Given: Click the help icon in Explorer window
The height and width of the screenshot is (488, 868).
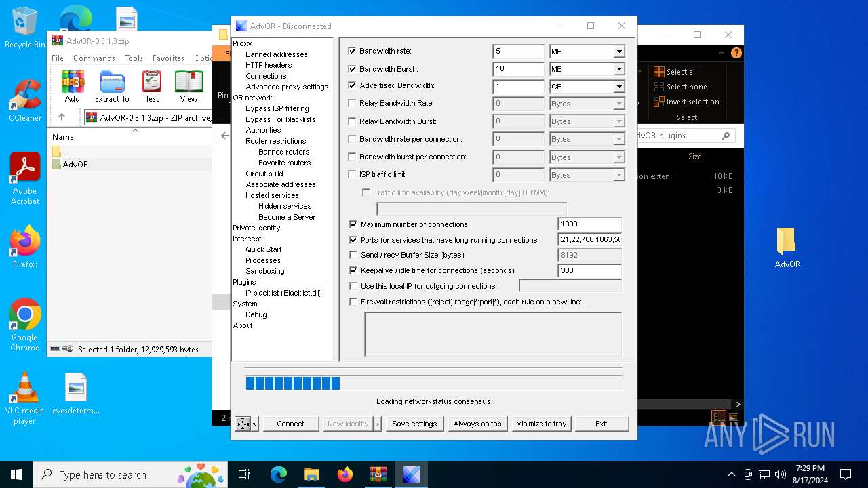Looking at the screenshot, I should (736, 53).
